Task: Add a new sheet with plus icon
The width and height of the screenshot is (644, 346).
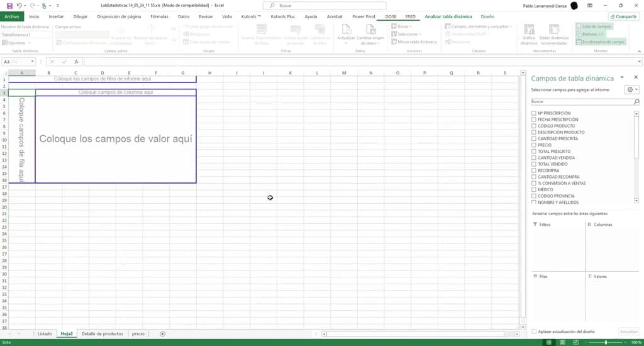Action: (x=162, y=333)
